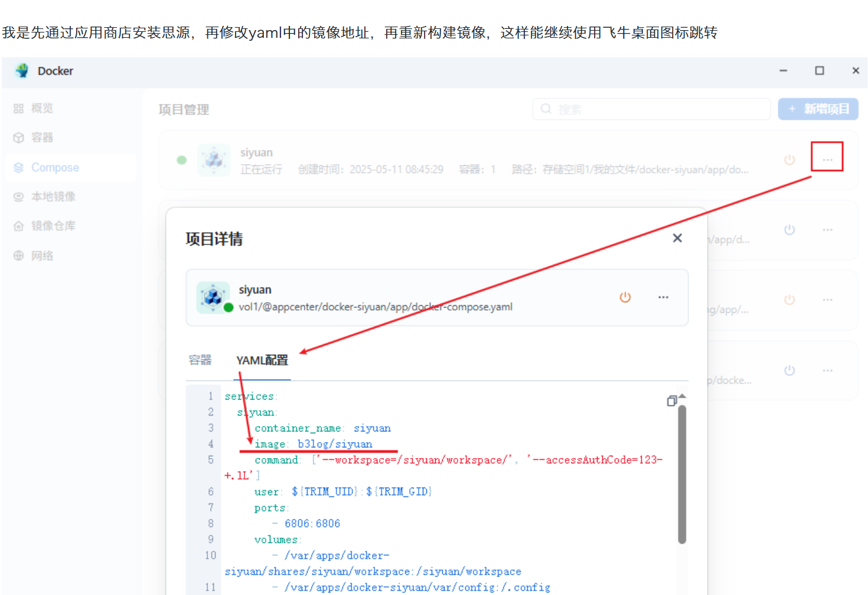Click the 'image: b3log/siyuan' line

tap(314, 444)
